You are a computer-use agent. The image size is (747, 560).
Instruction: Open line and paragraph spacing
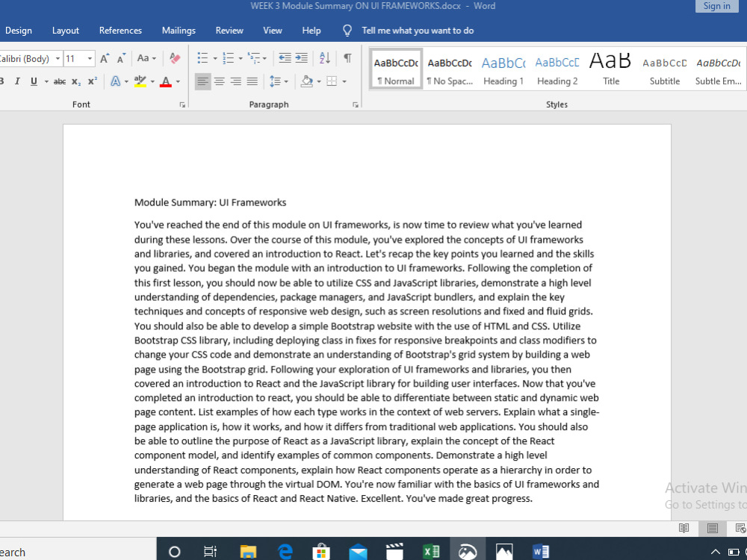coord(279,81)
